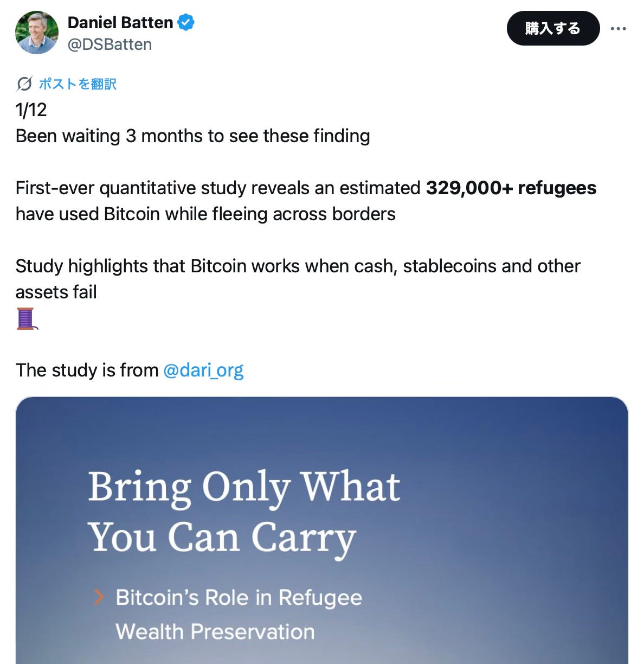
Task: Open the @dari_org profile link
Action: pyautogui.click(x=203, y=370)
